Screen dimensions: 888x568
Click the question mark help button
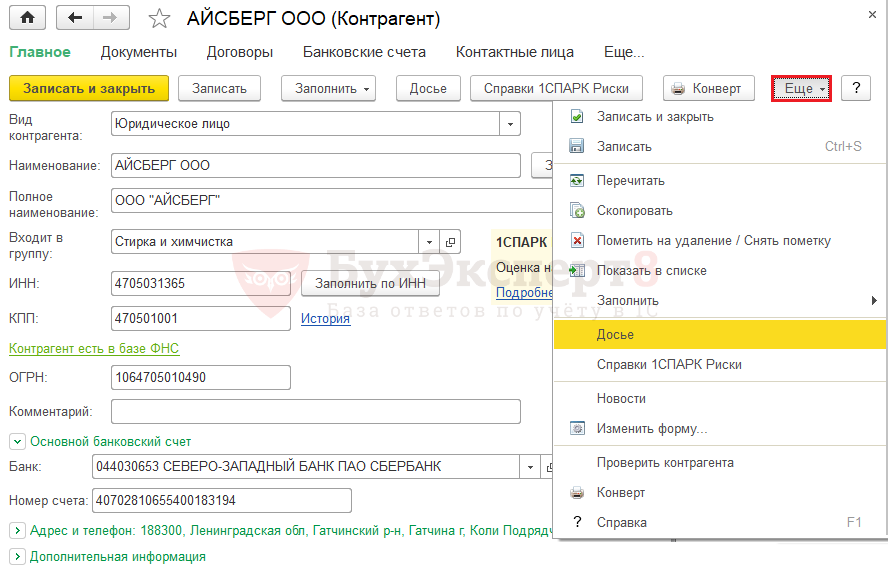(x=855, y=88)
